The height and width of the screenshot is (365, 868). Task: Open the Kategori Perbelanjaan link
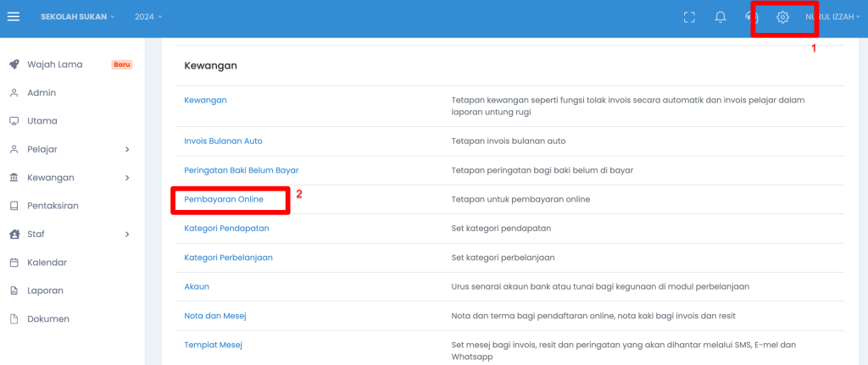coord(228,257)
